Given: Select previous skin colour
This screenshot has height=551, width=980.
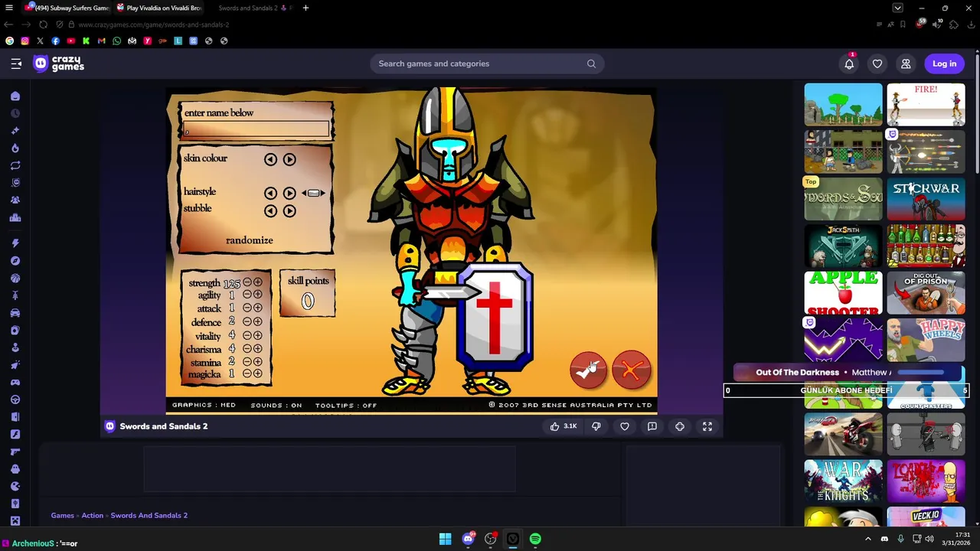Looking at the screenshot, I should (270, 159).
